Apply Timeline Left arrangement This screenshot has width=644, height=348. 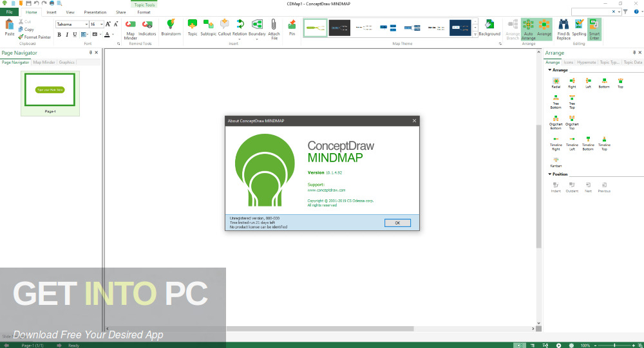tap(572, 143)
